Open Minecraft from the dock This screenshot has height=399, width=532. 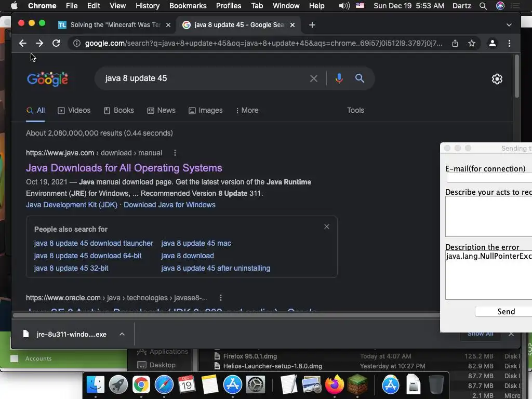click(x=357, y=384)
